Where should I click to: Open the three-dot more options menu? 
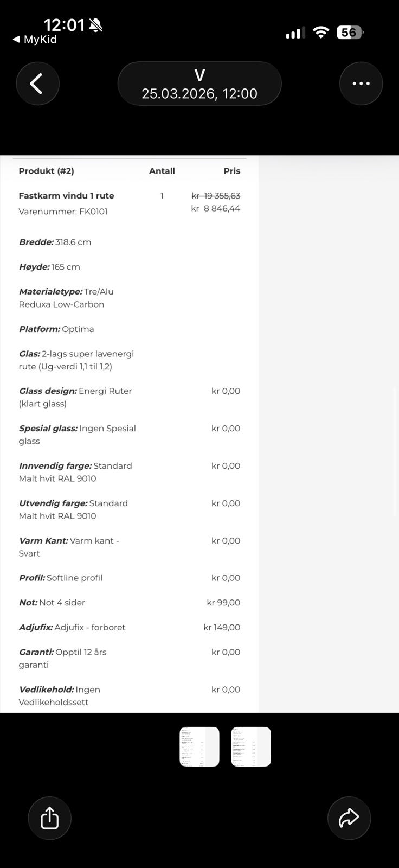click(361, 84)
